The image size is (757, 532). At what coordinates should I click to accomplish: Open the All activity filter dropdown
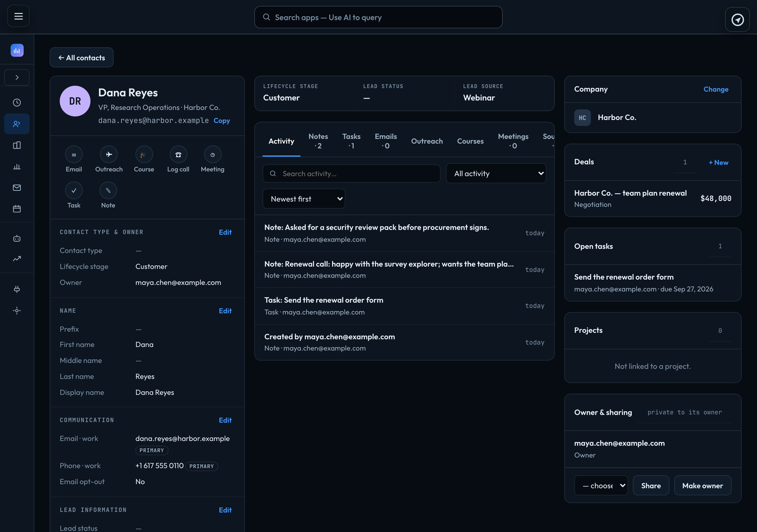(x=496, y=173)
